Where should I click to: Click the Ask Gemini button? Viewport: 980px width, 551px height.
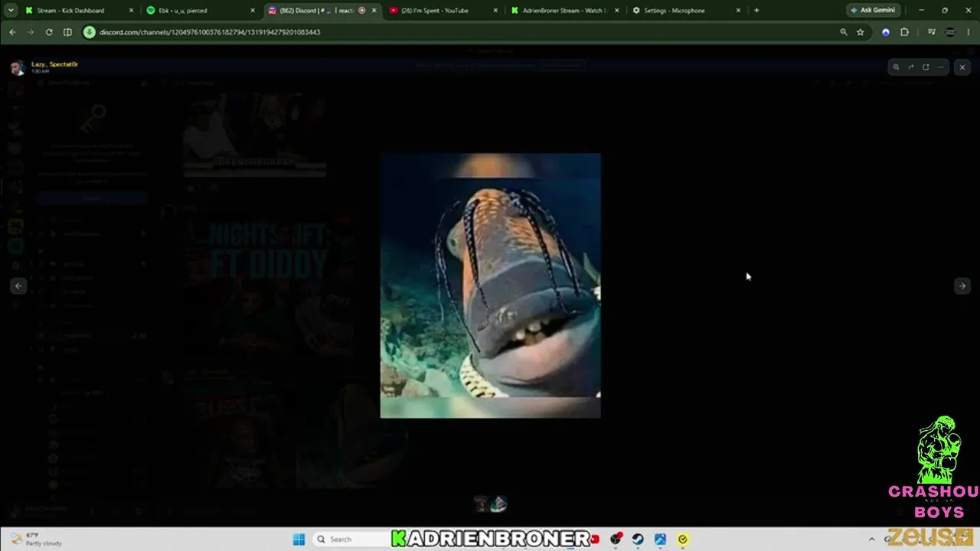873,11
